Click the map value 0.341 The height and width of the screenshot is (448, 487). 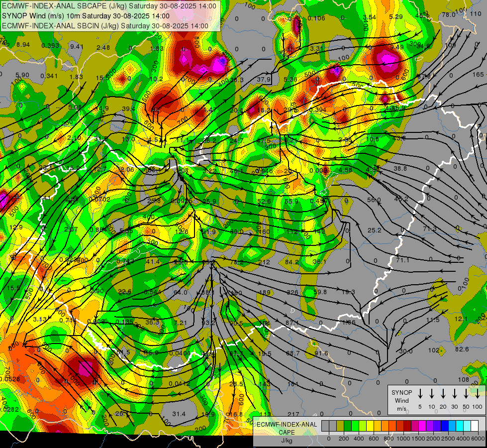[49, 76]
